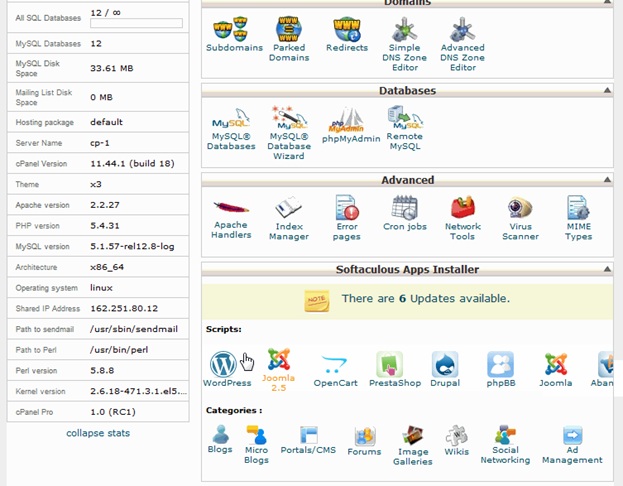
Task: Select the Joomla script icon
Action: tap(555, 370)
